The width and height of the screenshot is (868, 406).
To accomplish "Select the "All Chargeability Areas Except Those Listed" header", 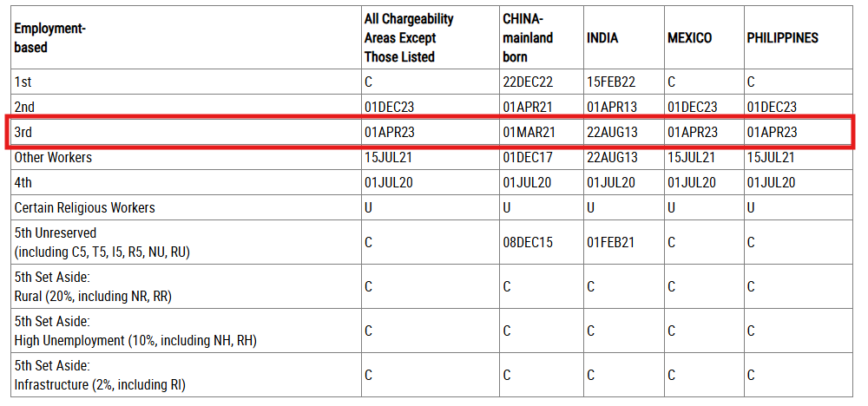I will click(x=408, y=38).
